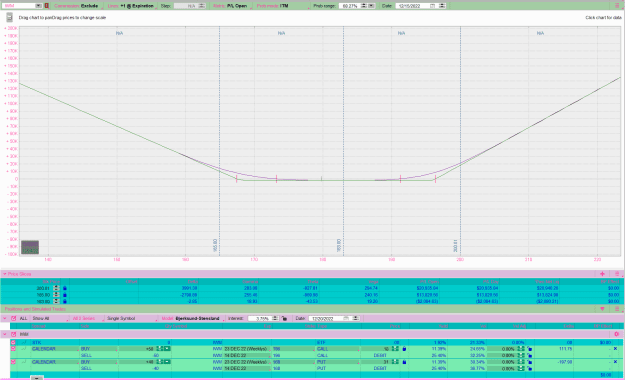Toggle the Interest rate lock icon

pyautogui.click(x=284, y=319)
